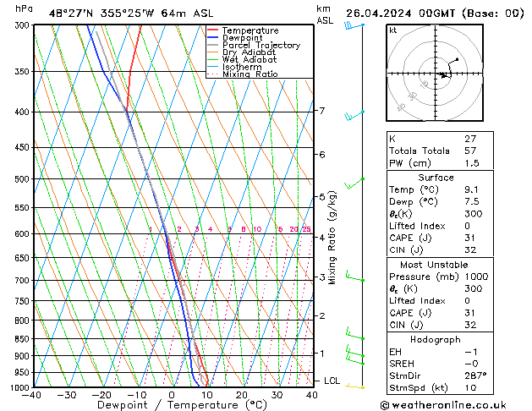Screen dimensions: 532x411
Task: Click the date title 26.04.2024 00GMT
Action: point(435,12)
